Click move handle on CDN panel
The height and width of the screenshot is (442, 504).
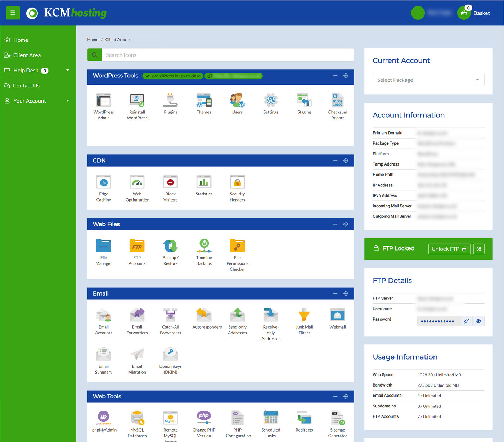(x=346, y=161)
